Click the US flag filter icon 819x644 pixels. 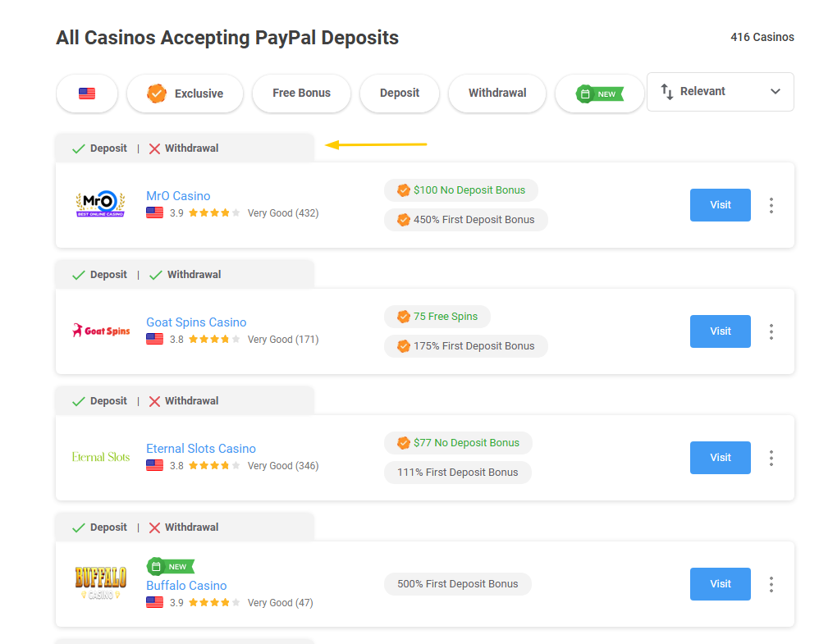[87, 91]
